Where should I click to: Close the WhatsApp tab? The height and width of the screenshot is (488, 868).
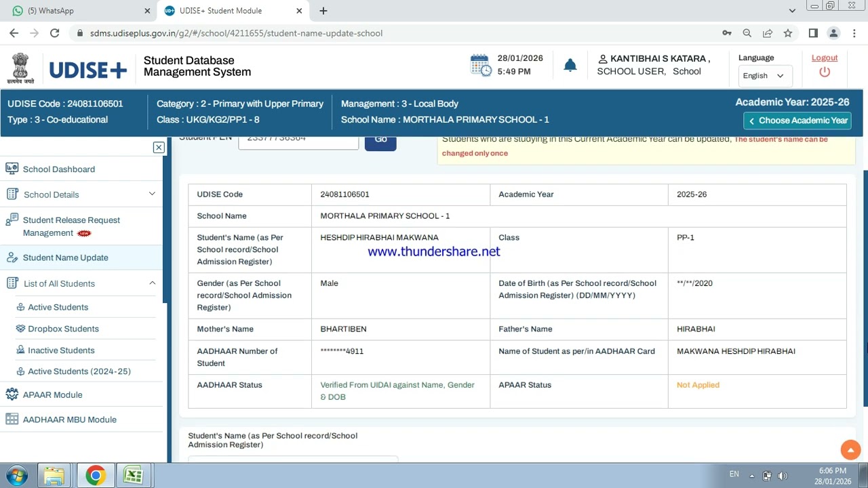tap(147, 11)
